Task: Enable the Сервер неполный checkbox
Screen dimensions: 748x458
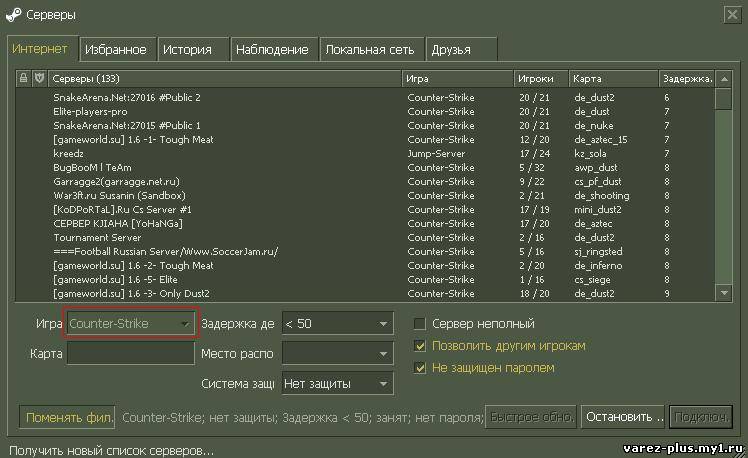Action: pos(421,324)
